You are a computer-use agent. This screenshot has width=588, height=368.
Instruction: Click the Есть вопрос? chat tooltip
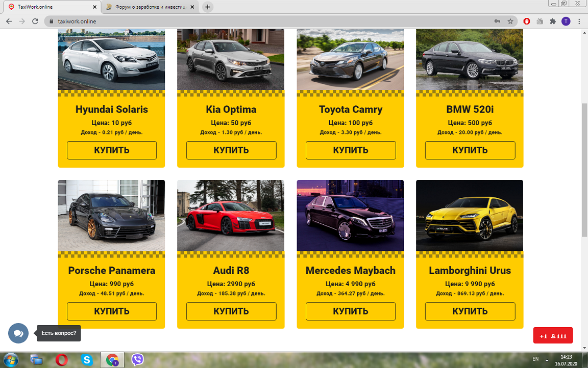coord(59,333)
